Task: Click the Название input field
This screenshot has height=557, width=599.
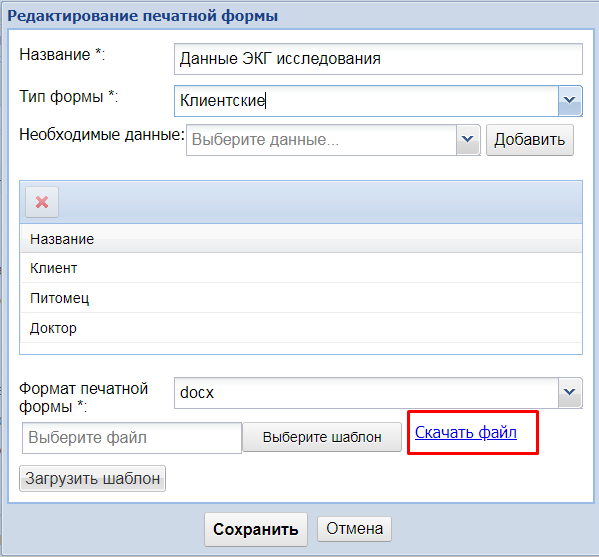Action: (x=378, y=59)
